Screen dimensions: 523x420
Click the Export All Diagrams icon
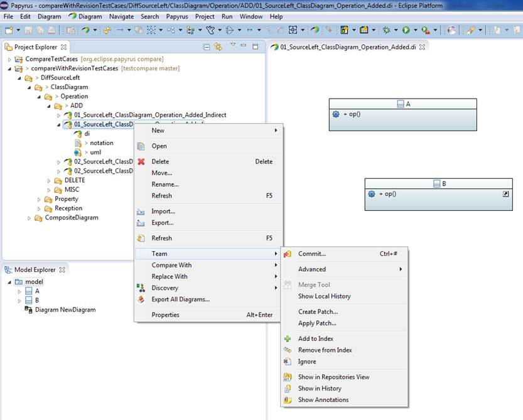coord(141,299)
